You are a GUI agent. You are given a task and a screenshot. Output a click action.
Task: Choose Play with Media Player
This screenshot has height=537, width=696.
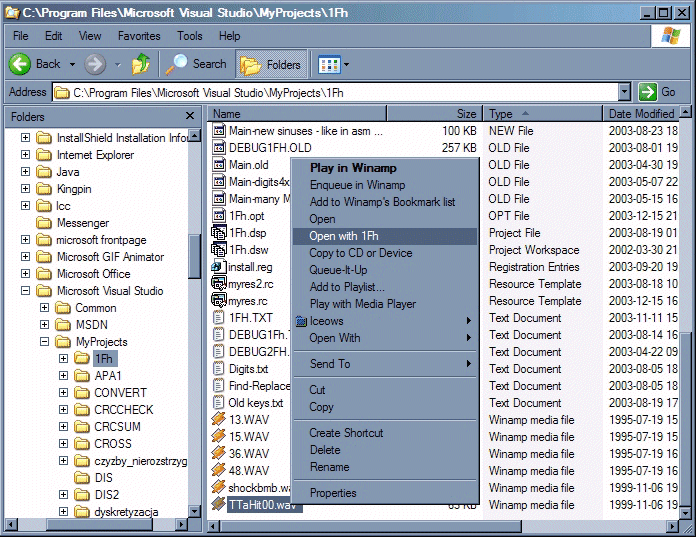click(x=385, y=304)
